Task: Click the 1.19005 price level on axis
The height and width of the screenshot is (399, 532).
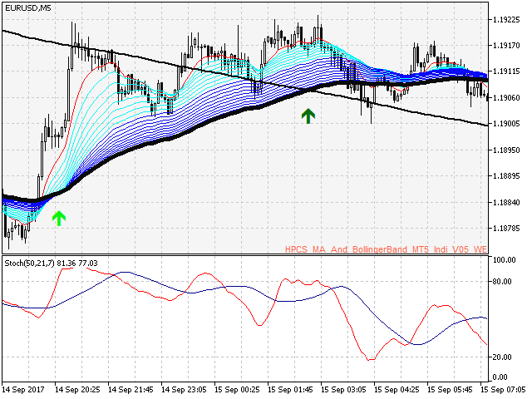Action: click(508, 124)
